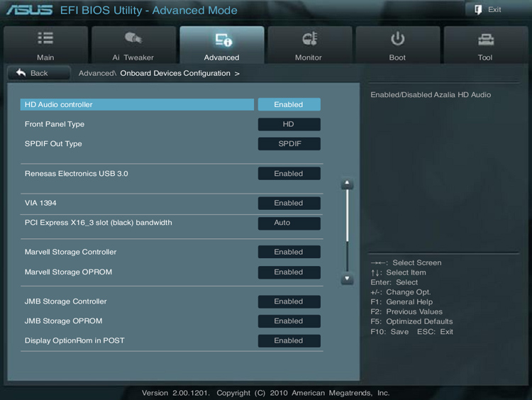The width and height of the screenshot is (532, 400).
Task: Change Marvell Storage Controller setting
Action: click(289, 252)
